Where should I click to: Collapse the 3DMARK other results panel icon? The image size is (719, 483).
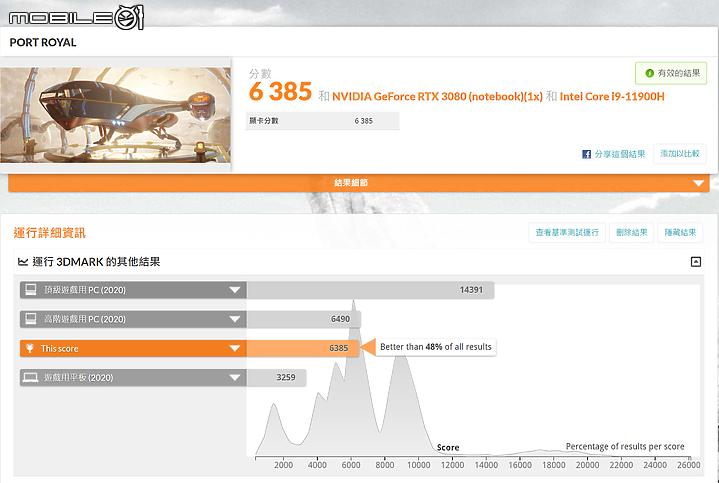click(x=696, y=262)
